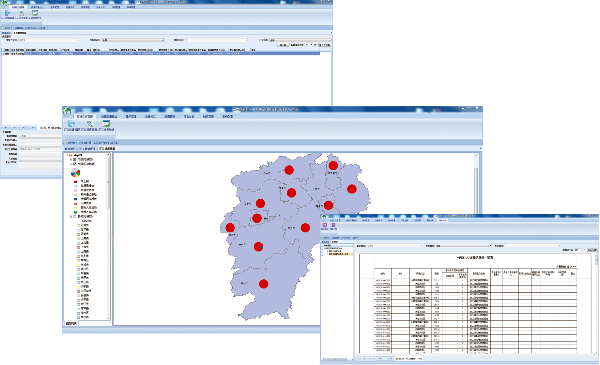Click the first purple icon in report window toolbar
Viewport: 600px width, 365px height.
click(325, 225)
